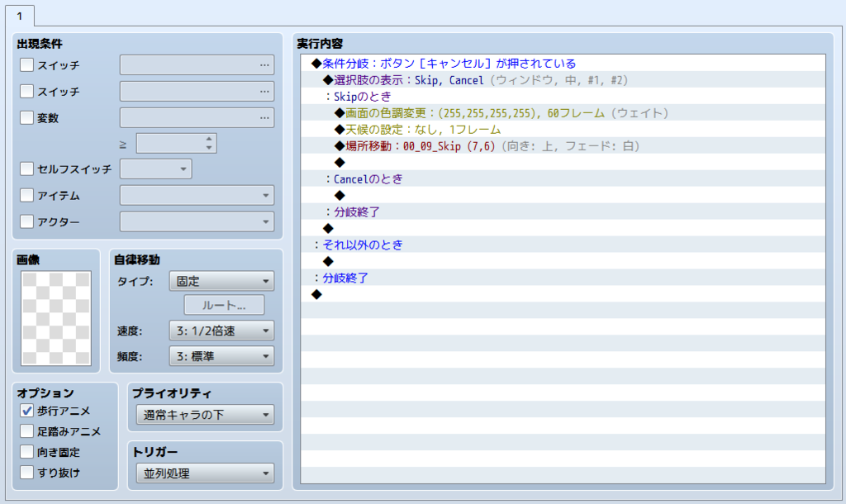Viewport: 846px width, 504px height.
Task: Open the セルフスイッチ dropdown
Action: (156, 169)
